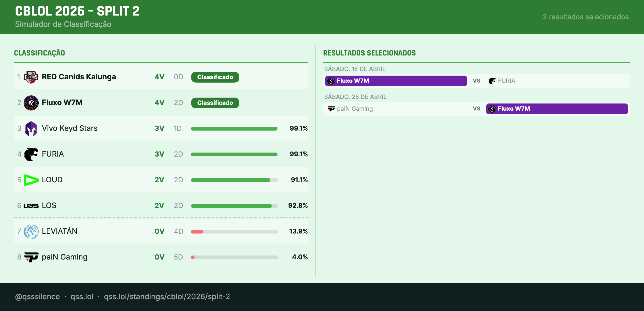The width and height of the screenshot is (644, 311).
Task: Expand the SÁBADO, 18 DE ABRIL match group
Action: pos(354,69)
